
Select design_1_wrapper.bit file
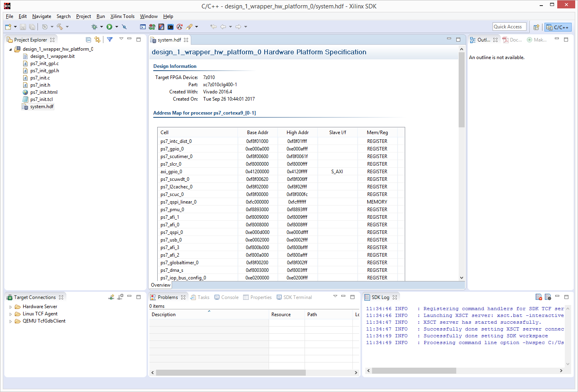pos(52,56)
